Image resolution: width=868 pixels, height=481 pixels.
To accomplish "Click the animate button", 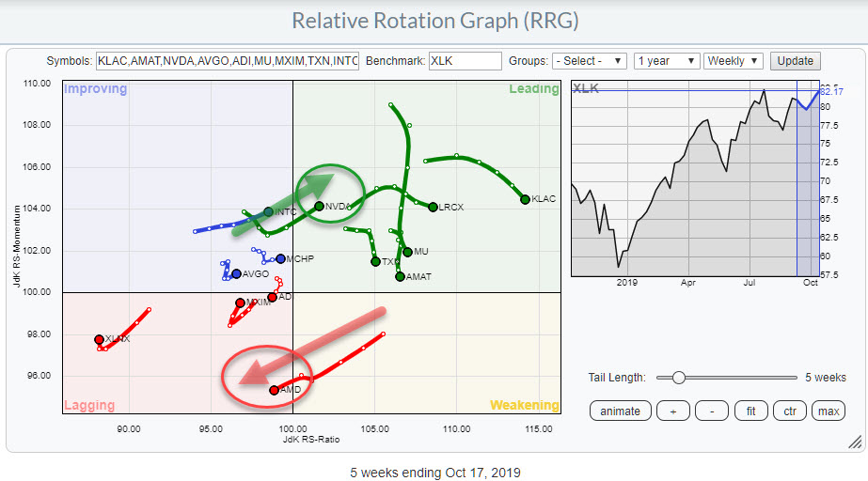I will [x=620, y=411].
